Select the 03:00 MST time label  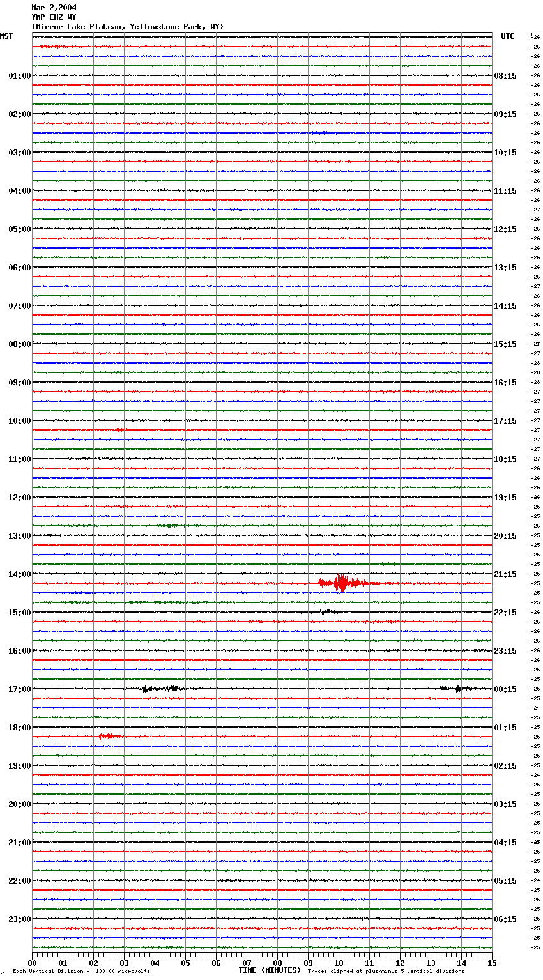[20, 153]
